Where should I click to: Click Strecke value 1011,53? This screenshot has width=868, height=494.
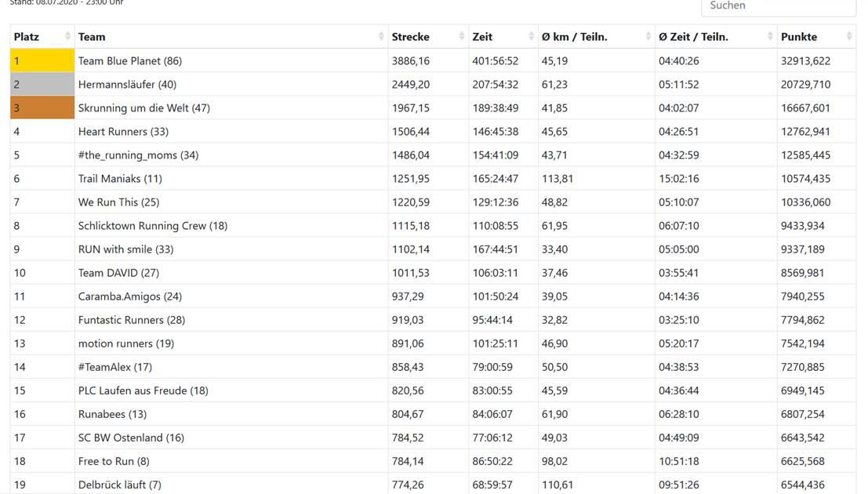[410, 272]
